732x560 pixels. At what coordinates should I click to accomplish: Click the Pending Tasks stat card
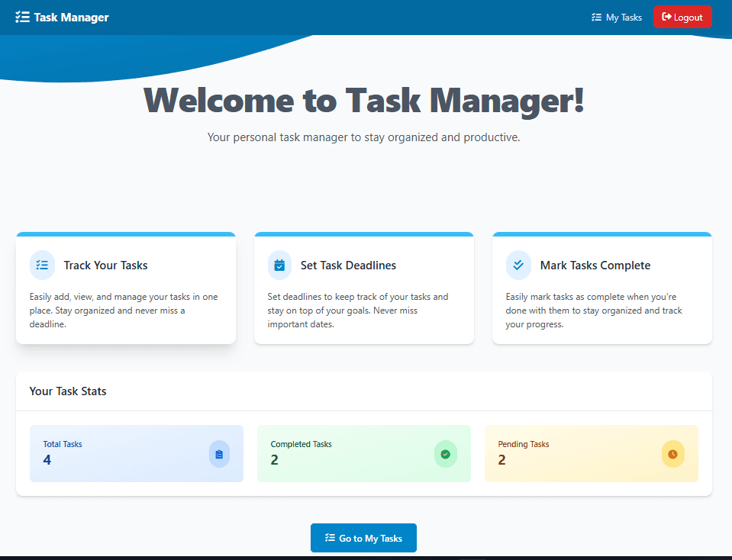point(592,453)
